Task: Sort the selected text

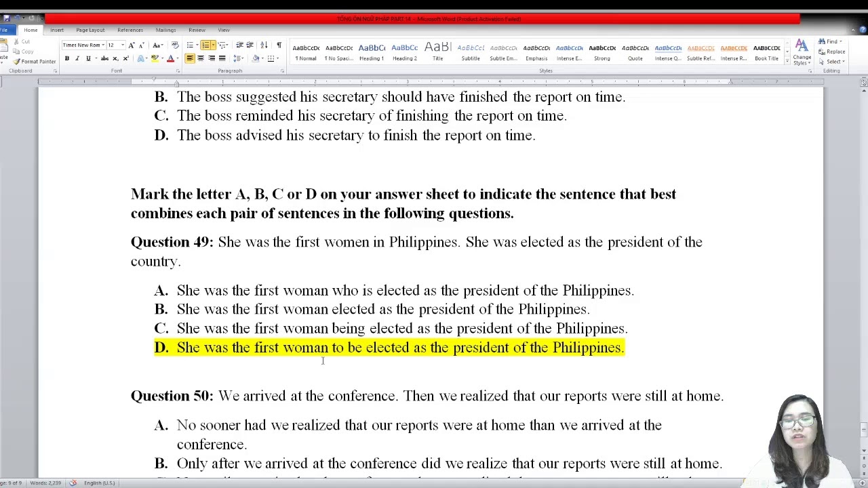Action: (264, 45)
